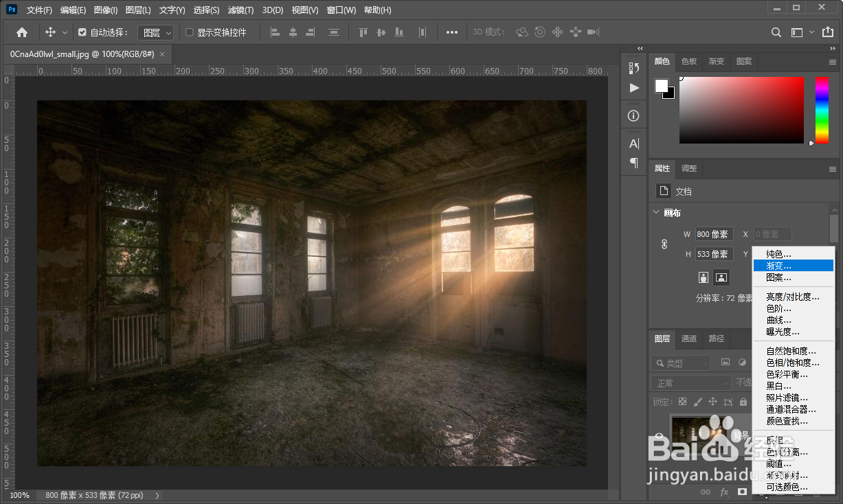Screen dimensions: 843x504
Task: Open the 正常 blend mode dropdown
Action: tap(691, 383)
